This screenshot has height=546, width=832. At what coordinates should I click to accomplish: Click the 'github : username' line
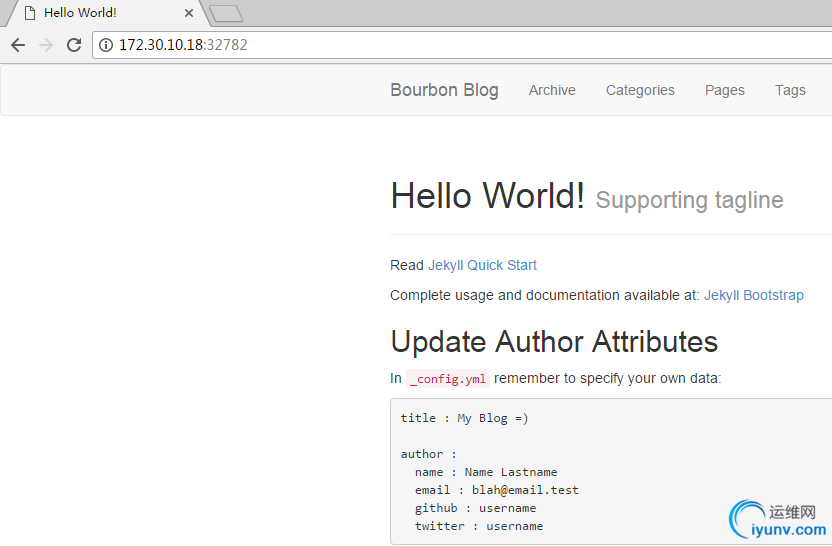(x=475, y=508)
